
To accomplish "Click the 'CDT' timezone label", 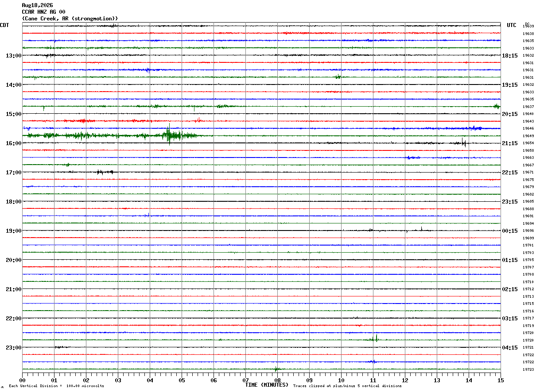I will [x=5, y=25].
